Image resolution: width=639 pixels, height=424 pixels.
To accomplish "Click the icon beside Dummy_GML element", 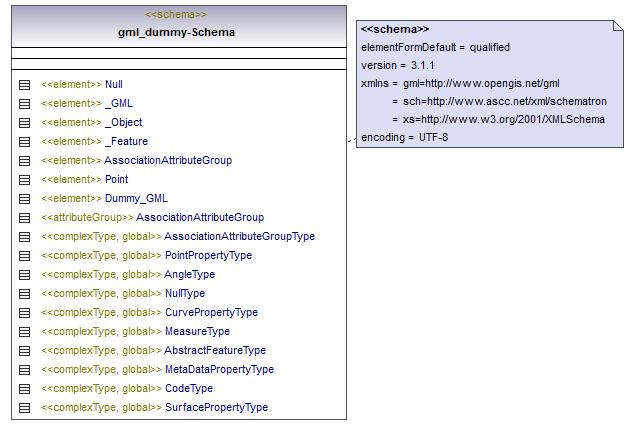I will pos(25,199).
